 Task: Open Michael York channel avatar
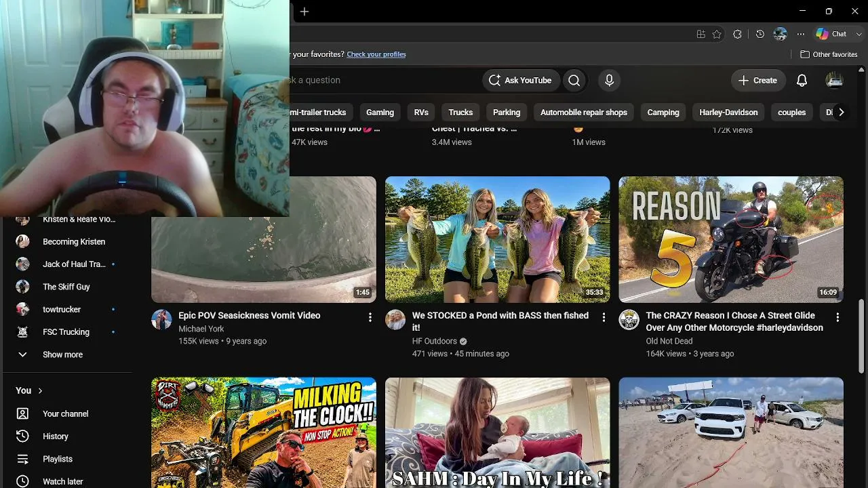pos(161,320)
